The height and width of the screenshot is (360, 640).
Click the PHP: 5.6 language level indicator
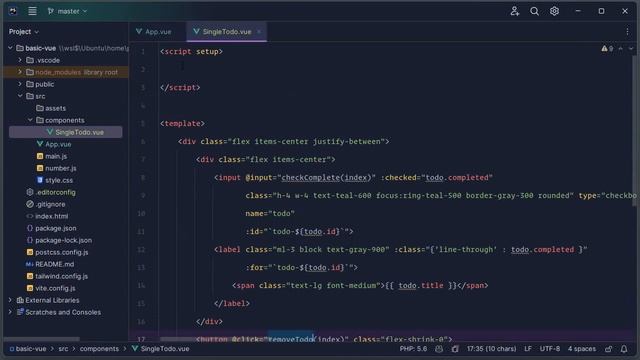[x=413, y=349]
